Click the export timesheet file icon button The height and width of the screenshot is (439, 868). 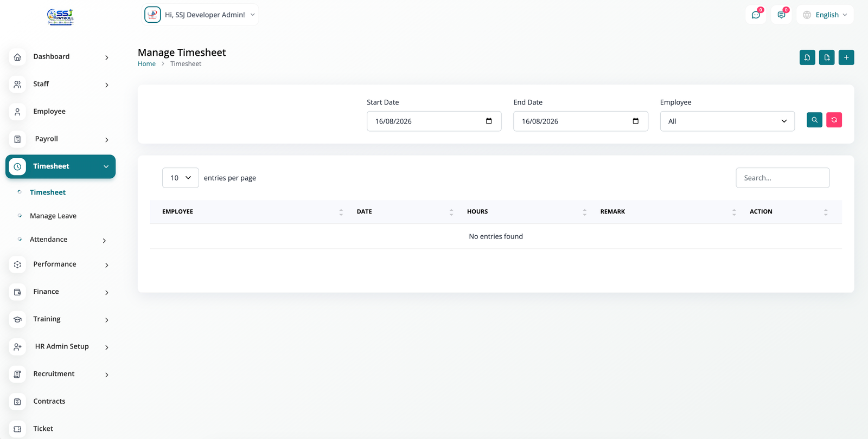point(827,57)
